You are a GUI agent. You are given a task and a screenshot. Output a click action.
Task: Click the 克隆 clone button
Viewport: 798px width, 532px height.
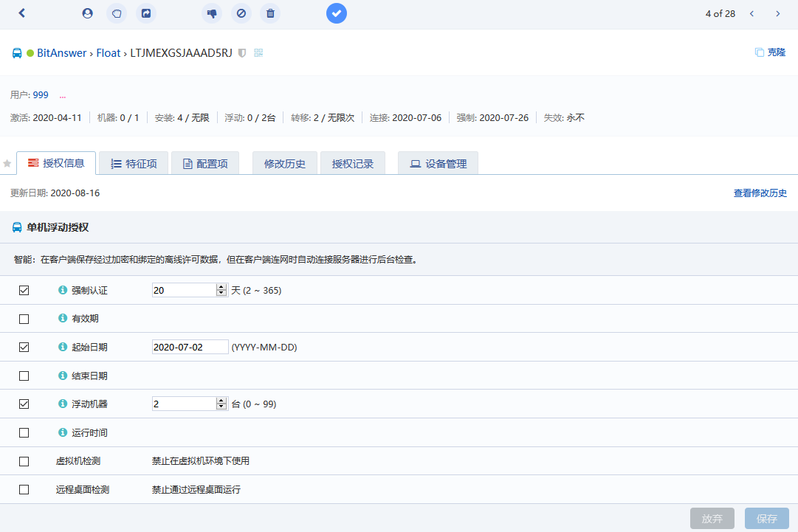770,52
